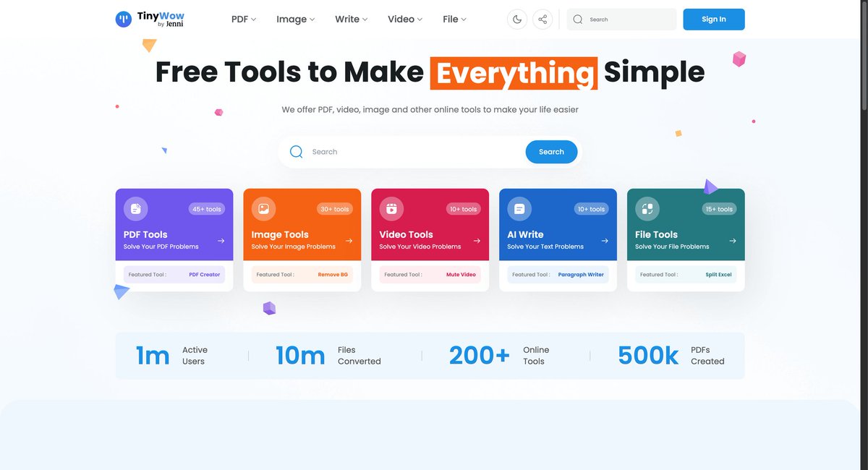Click the arrow on Image Tools card
868x470 pixels.
(349, 241)
